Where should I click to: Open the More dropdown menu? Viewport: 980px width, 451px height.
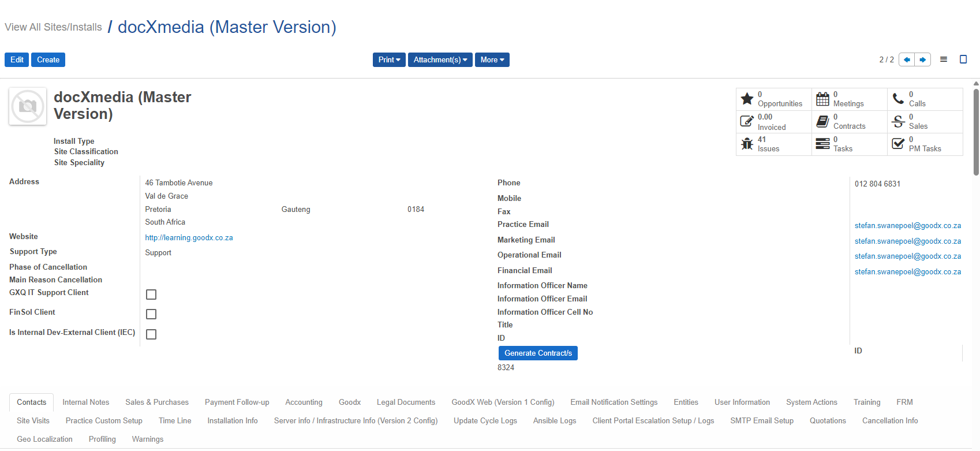[x=492, y=60]
